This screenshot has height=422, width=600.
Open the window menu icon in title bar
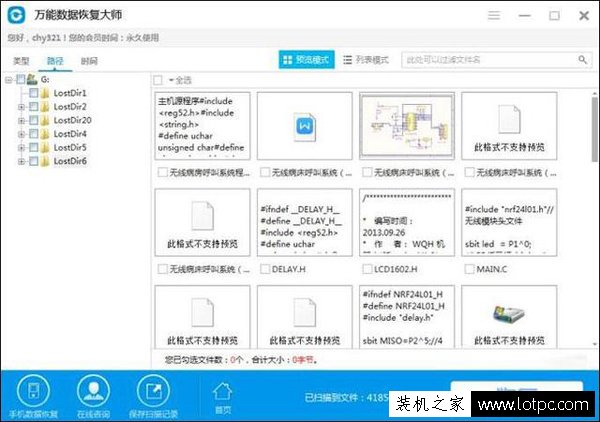(x=494, y=17)
